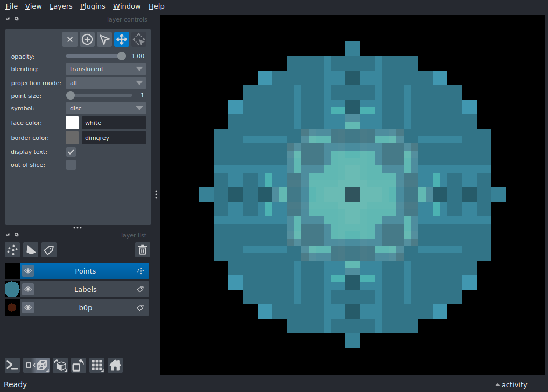Delete selected layer with trash button
Screen dimensions: 548x392
142,249
